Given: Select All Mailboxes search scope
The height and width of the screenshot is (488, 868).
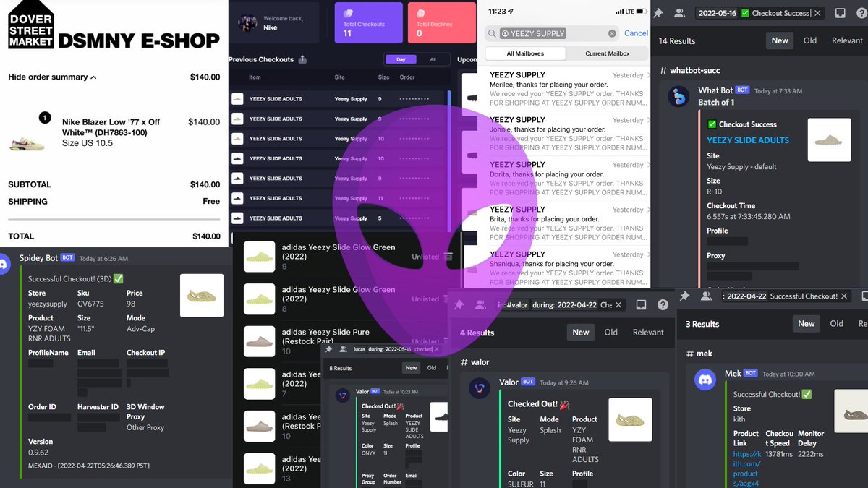Looking at the screenshot, I should tap(525, 53).
